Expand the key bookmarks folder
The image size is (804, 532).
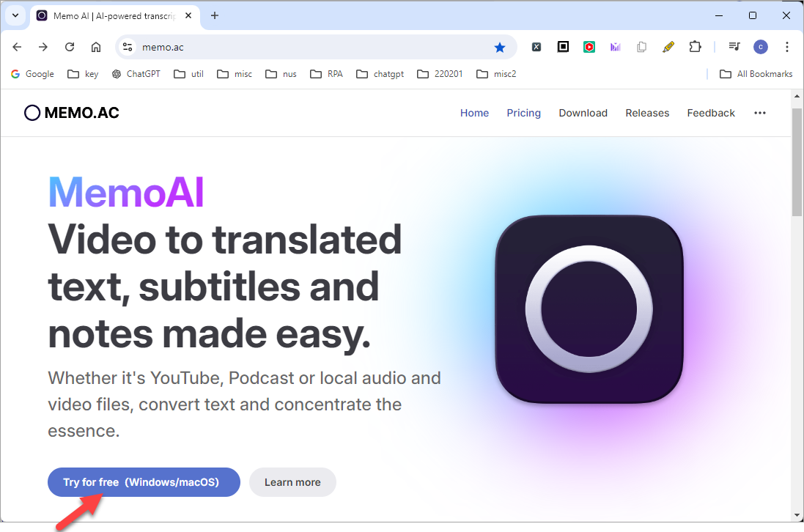(x=83, y=74)
